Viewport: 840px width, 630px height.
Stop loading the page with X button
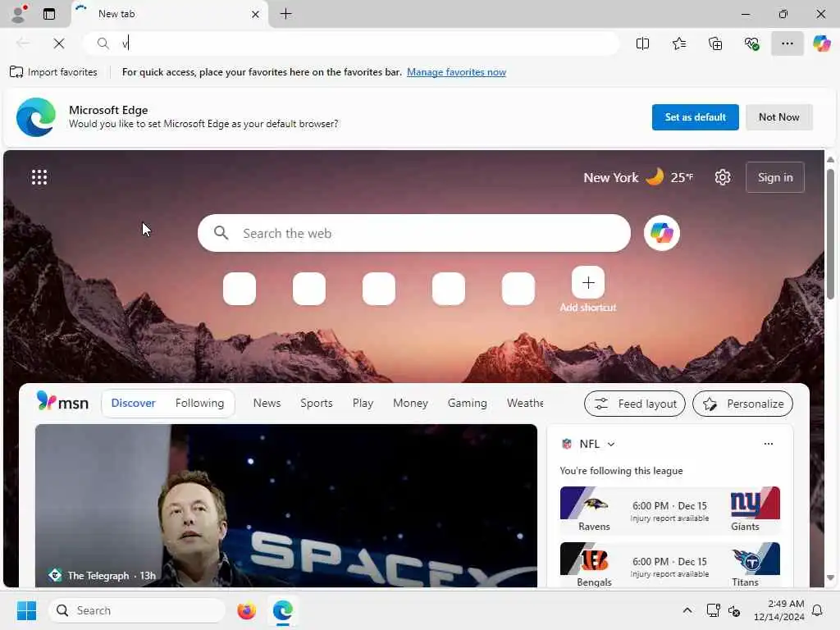pyautogui.click(x=59, y=43)
